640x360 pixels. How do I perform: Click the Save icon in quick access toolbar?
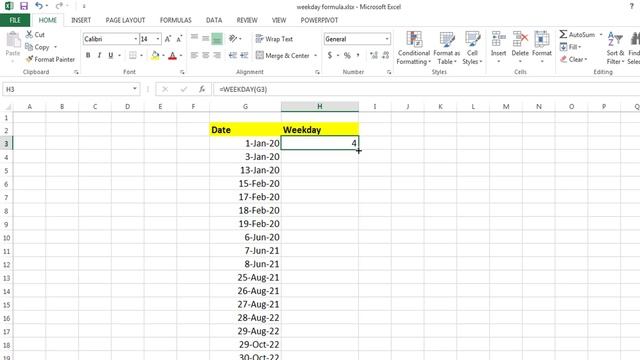coord(24,6)
